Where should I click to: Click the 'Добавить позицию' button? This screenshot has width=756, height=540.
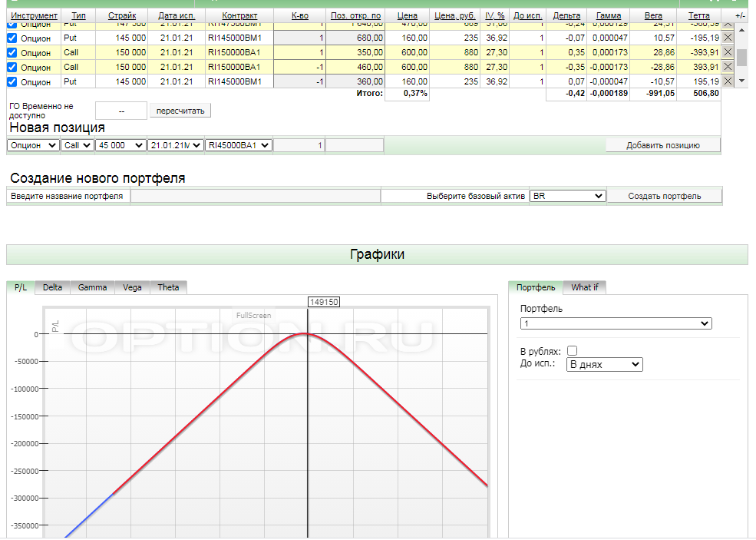pos(662,145)
